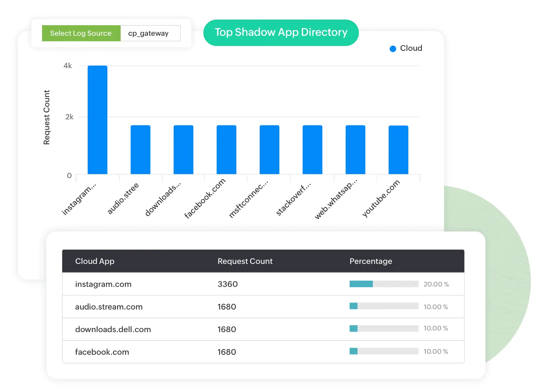Viewport: 538px width, 392px height.
Task: Click the Select Log Source button
Action: tap(81, 33)
